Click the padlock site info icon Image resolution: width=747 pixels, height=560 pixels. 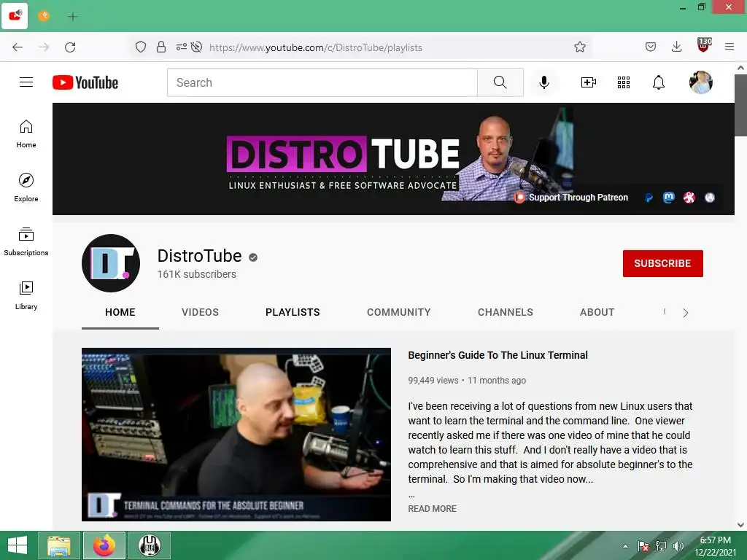click(x=161, y=47)
